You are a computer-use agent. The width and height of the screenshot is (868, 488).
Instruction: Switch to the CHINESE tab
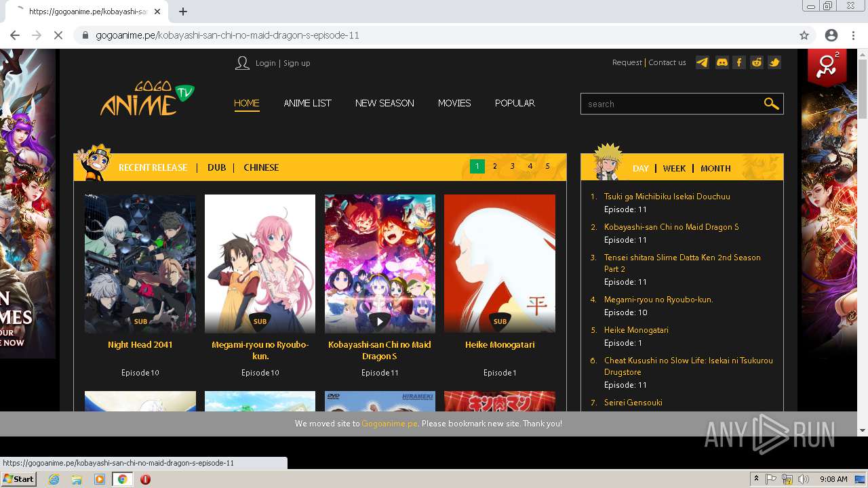pyautogui.click(x=261, y=167)
